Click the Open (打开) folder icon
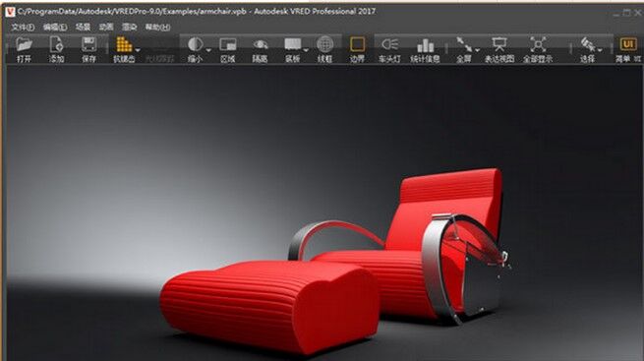 [24, 44]
